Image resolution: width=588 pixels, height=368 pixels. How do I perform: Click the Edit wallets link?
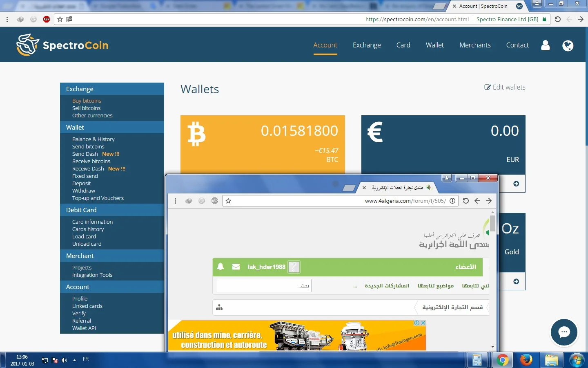pos(505,87)
